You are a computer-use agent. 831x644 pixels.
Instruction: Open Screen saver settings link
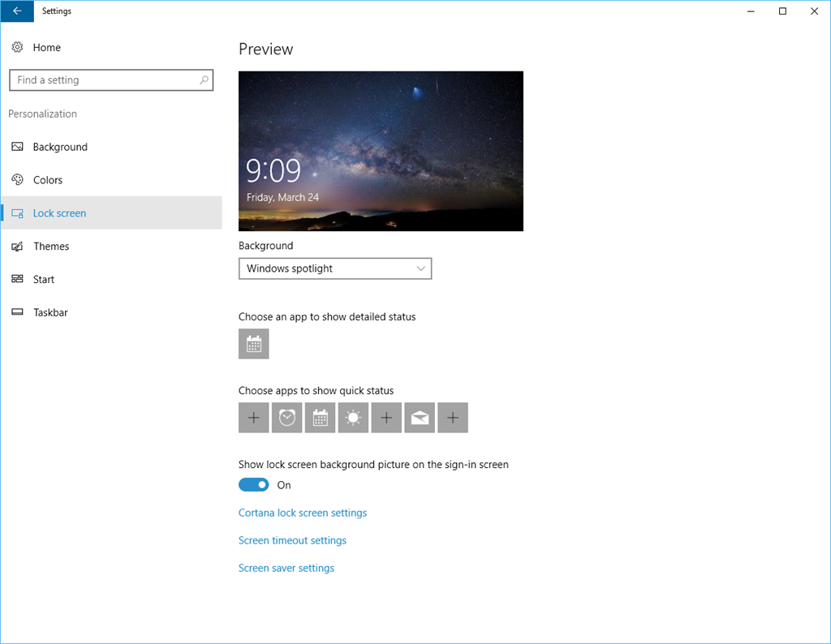tap(286, 568)
